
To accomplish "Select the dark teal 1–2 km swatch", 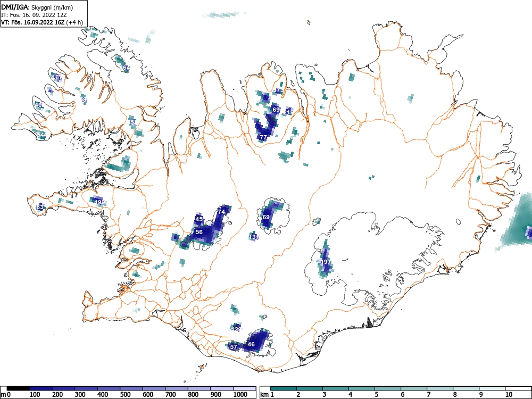I will pyautogui.click(x=284, y=388).
